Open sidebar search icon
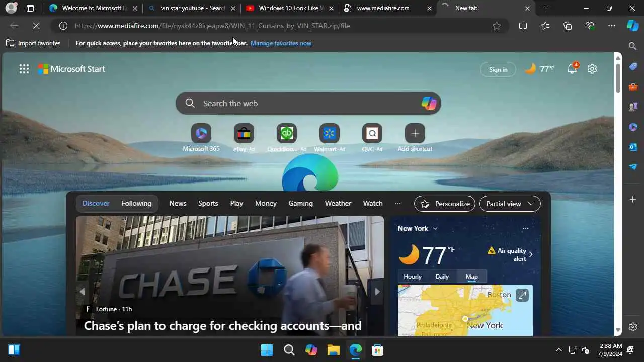Image resolution: width=644 pixels, height=362 pixels. [633, 46]
